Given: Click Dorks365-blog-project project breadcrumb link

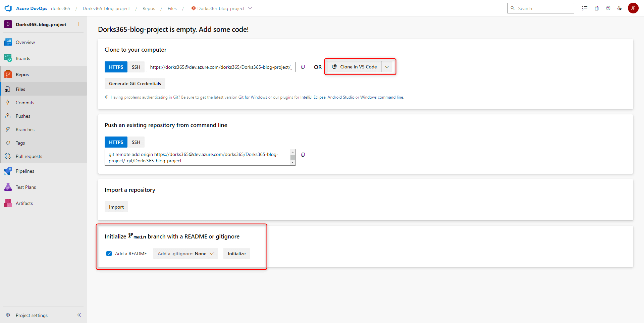Looking at the screenshot, I should click(106, 8).
